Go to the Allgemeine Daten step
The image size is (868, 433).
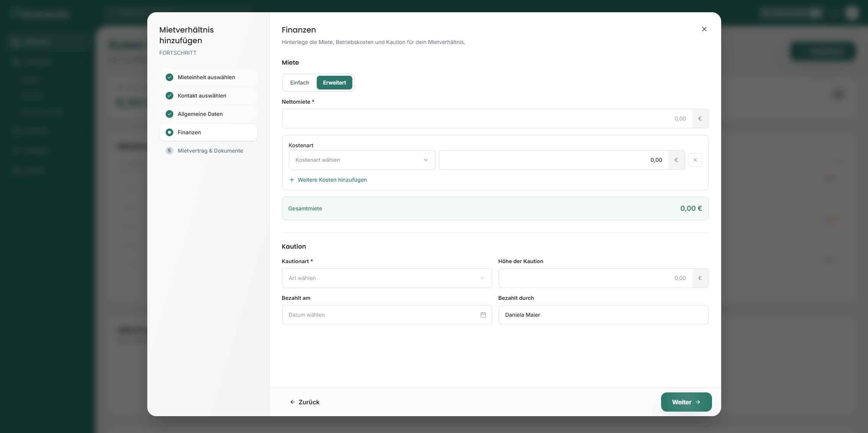208,114
